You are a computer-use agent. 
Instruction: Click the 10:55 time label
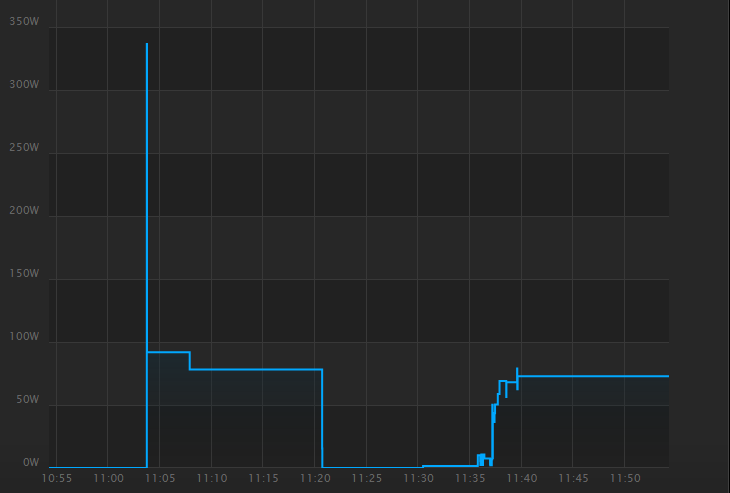click(x=57, y=479)
